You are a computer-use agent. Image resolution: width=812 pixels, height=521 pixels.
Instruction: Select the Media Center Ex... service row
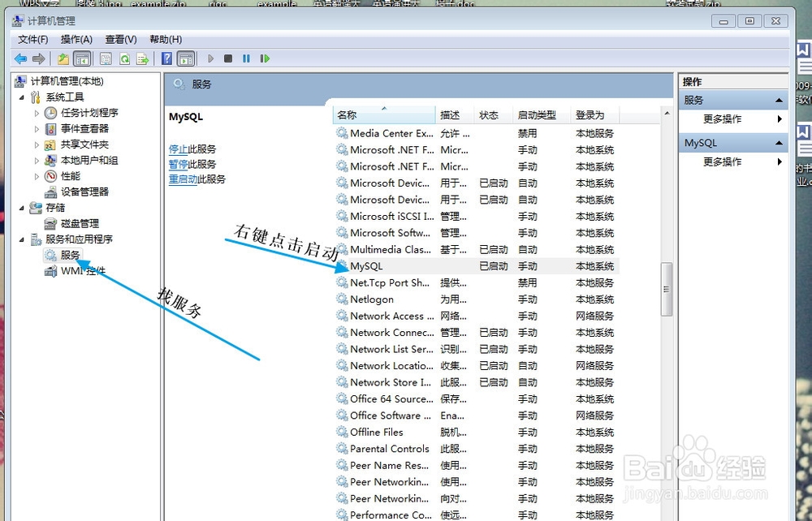(x=477, y=133)
